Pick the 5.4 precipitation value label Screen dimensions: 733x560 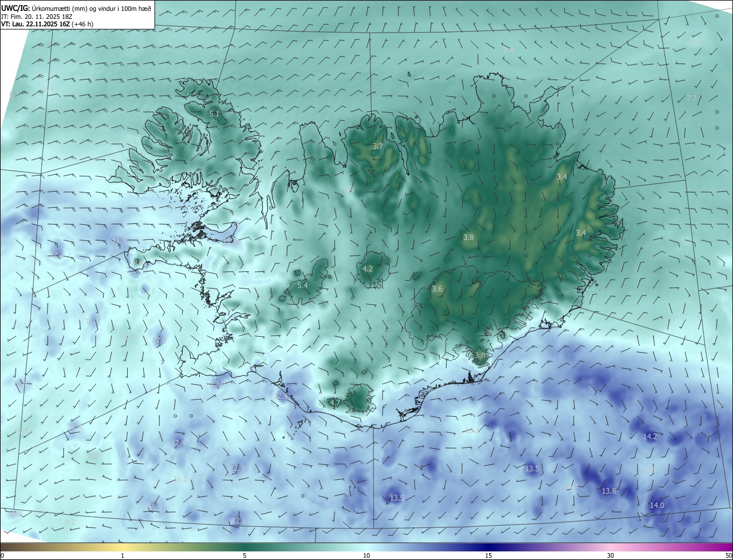(x=302, y=285)
